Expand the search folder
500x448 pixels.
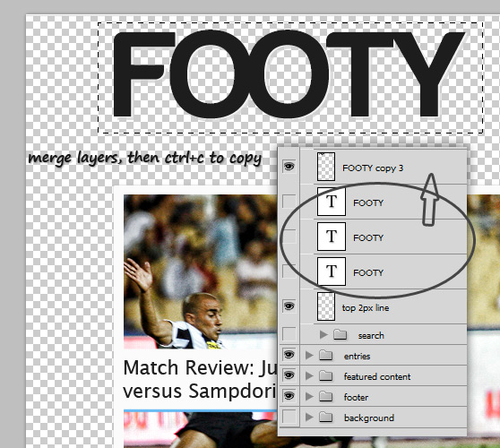[x=323, y=334]
